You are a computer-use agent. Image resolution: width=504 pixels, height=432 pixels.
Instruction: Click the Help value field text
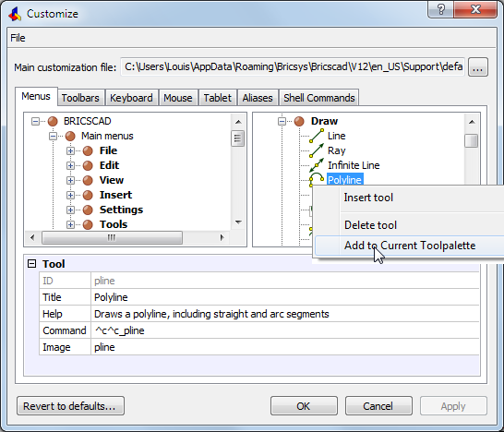(211, 314)
